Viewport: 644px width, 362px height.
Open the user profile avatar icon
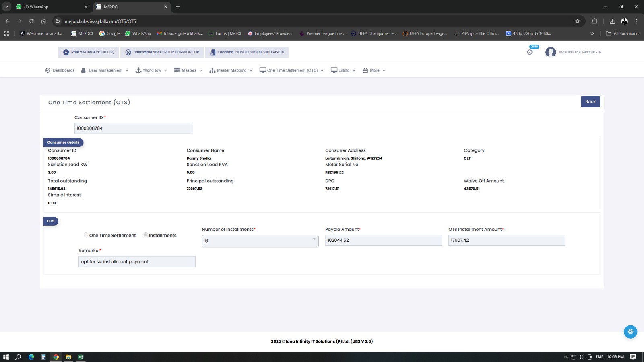coord(551,52)
